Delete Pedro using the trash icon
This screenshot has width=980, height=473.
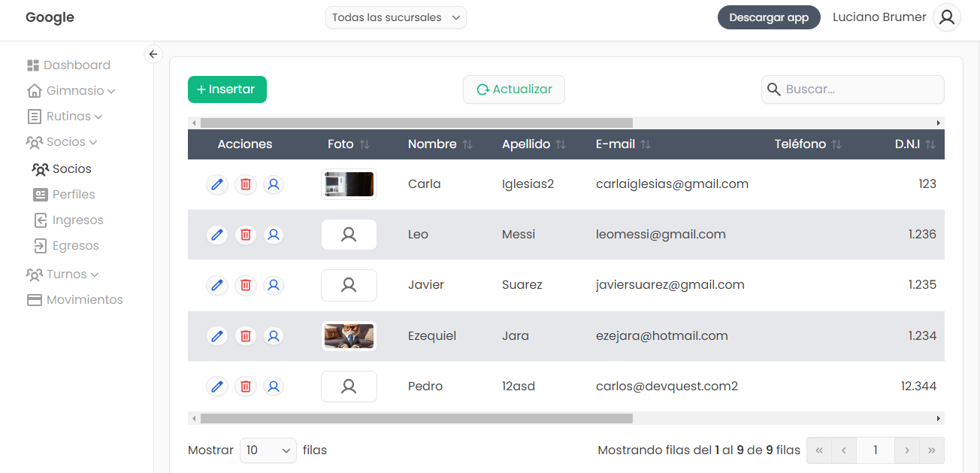tap(245, 387)
